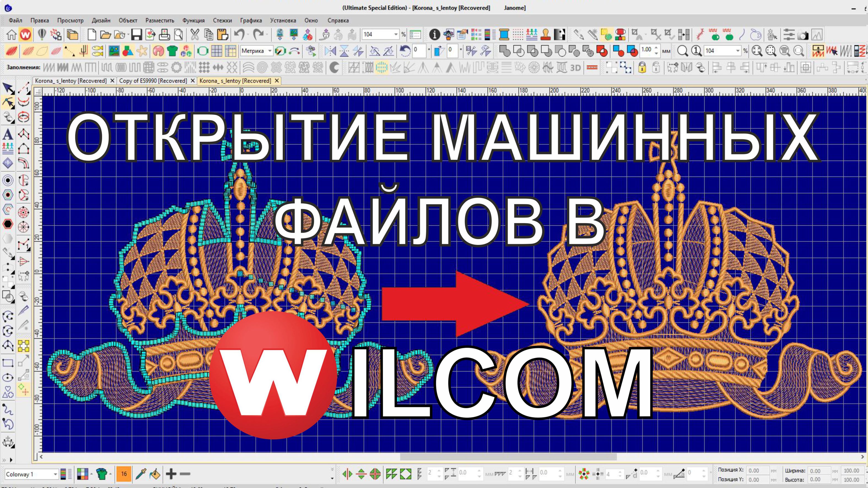
Task: Select the orange color 16 swatch
Action: click(x=124, y=474)
